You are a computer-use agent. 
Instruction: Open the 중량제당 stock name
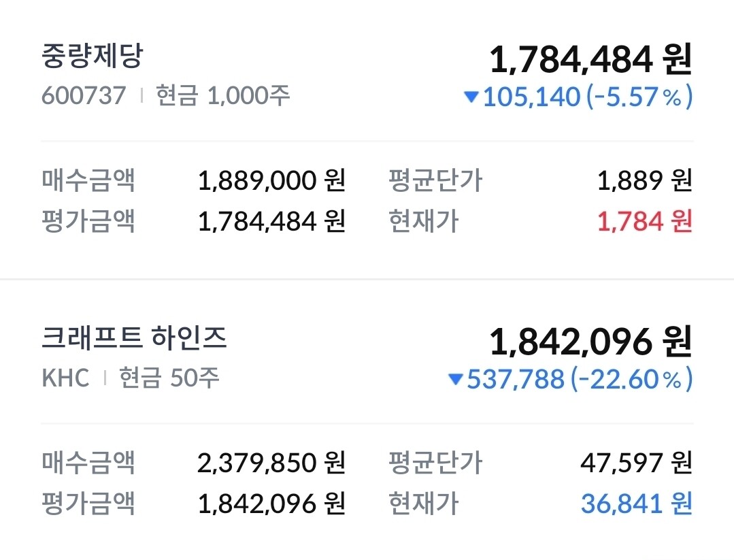point(92,56)
